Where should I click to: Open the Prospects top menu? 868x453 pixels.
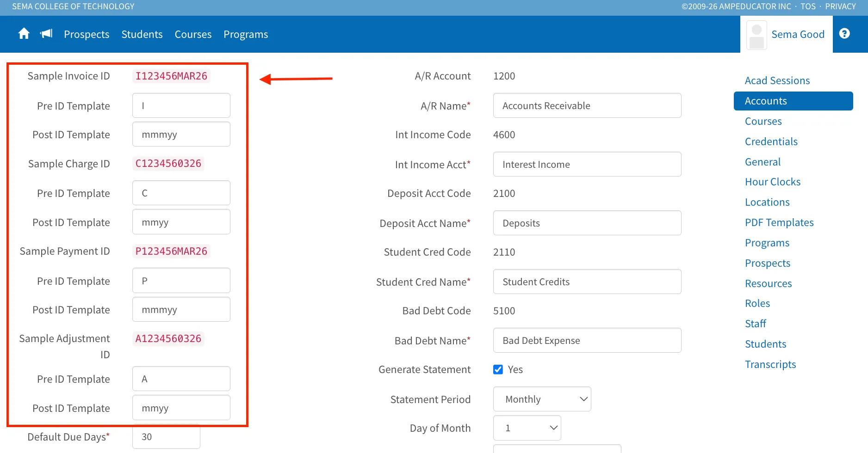coord(87,34)
